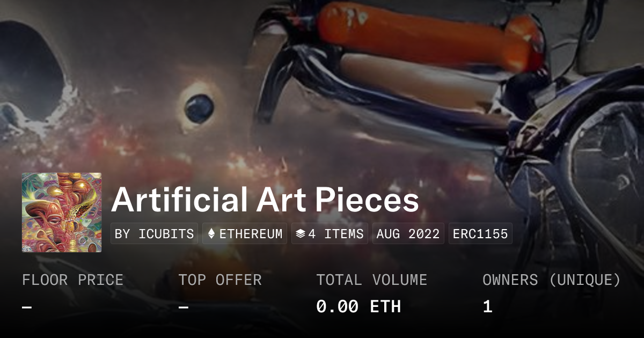The width and height of the screenshot is (644, 338).
Task: Click the OWNERS (UNIQUE) label
Action: pyautogui.click(x=552, y=280)
